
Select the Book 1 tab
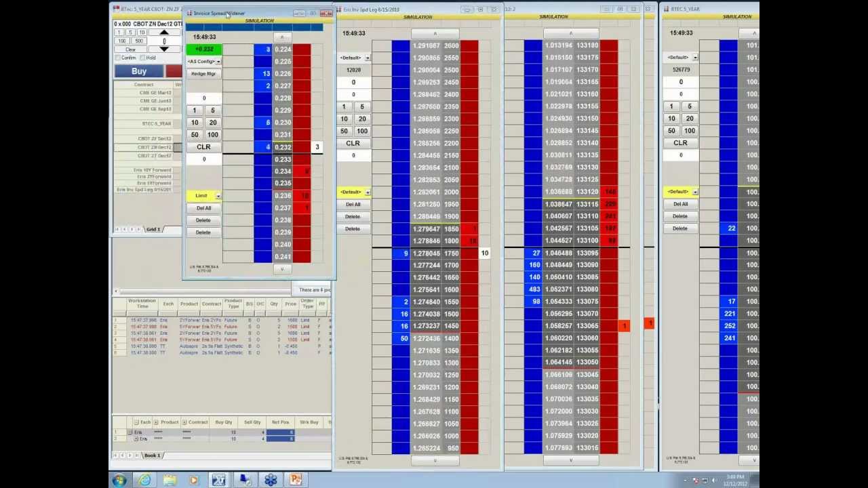[x=152, y=455]
